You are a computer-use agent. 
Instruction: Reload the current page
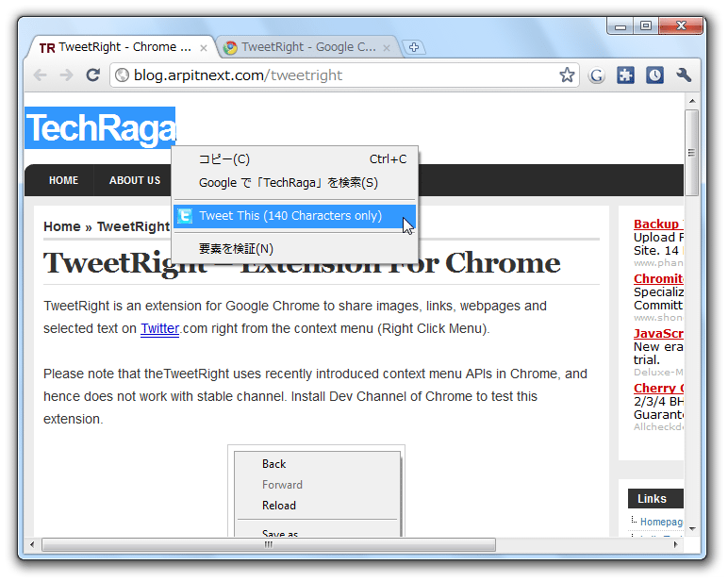click(x=92, y=75)
